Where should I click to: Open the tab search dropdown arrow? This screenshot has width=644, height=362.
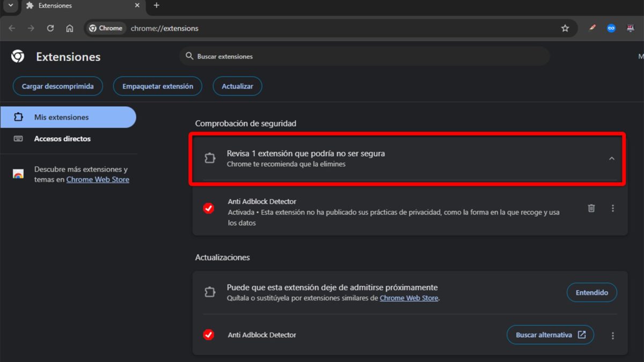10,5
